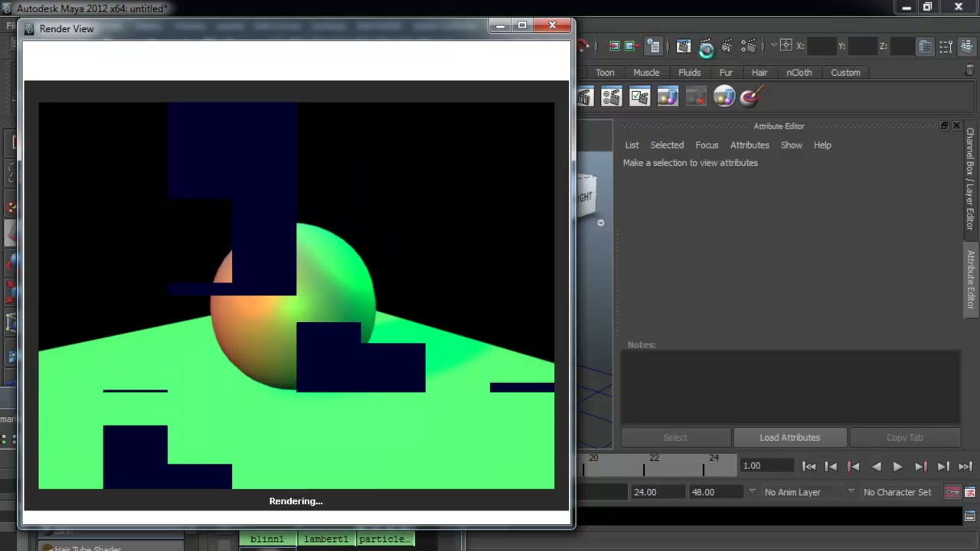This screenshot has height=551, width=980.
Task: Open the No Character Set dropdown arrow
Action: (851, 491)
